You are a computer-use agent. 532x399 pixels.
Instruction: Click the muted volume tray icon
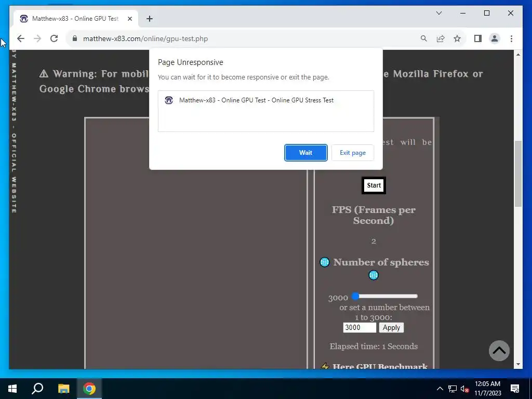pyautogui.click(x=464, y=389)
